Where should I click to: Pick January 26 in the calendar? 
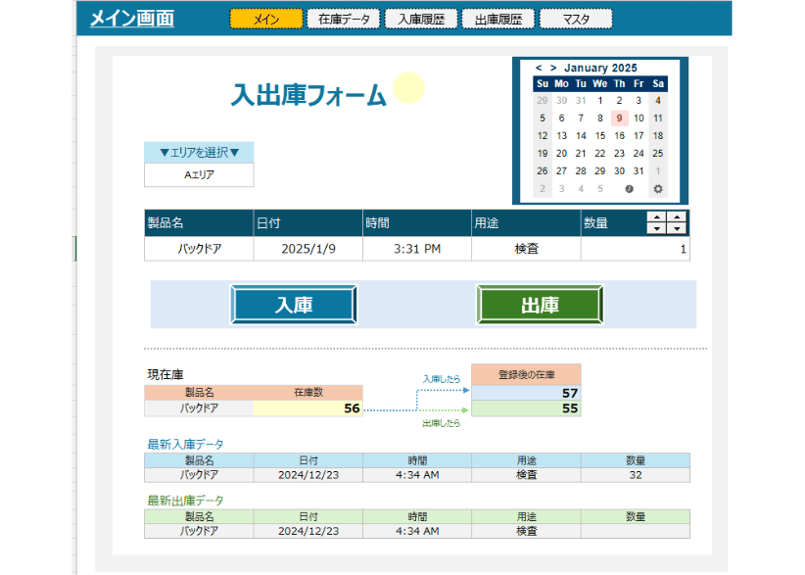click(x=543, y=171)
